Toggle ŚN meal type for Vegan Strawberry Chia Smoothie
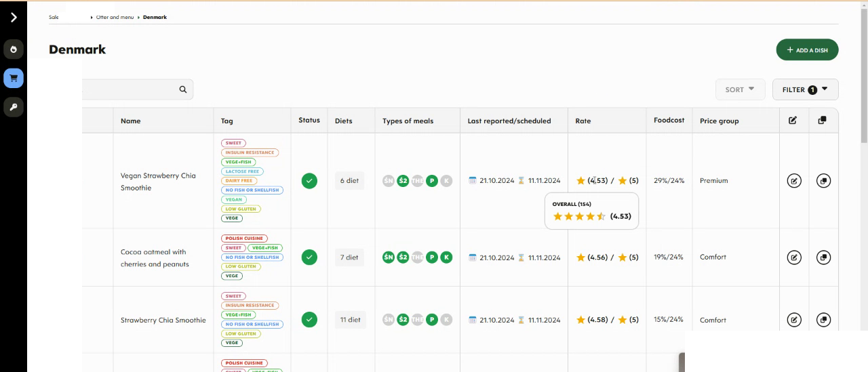The height and width of the screenshot is (372, 868). [x=389, y=181]
